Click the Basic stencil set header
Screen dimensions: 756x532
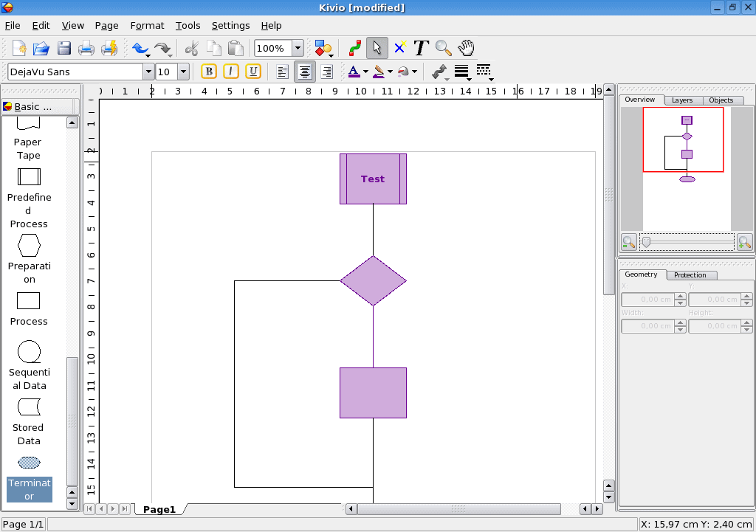point(37,106)
